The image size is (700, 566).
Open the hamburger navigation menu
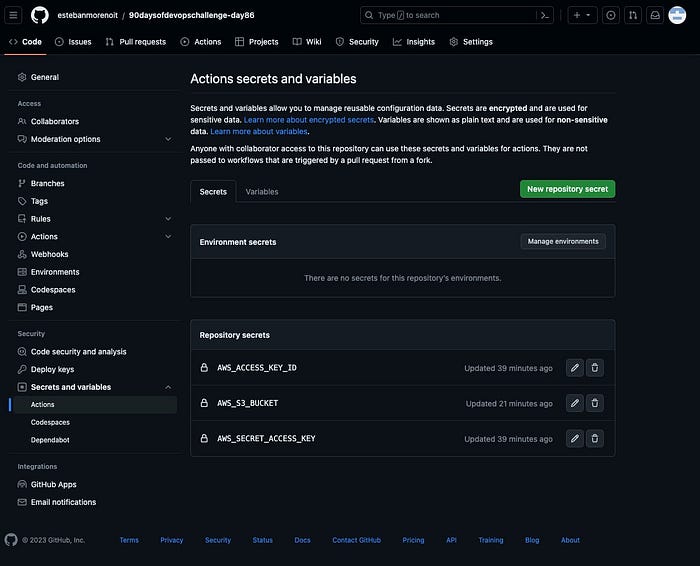coord(13,15)
